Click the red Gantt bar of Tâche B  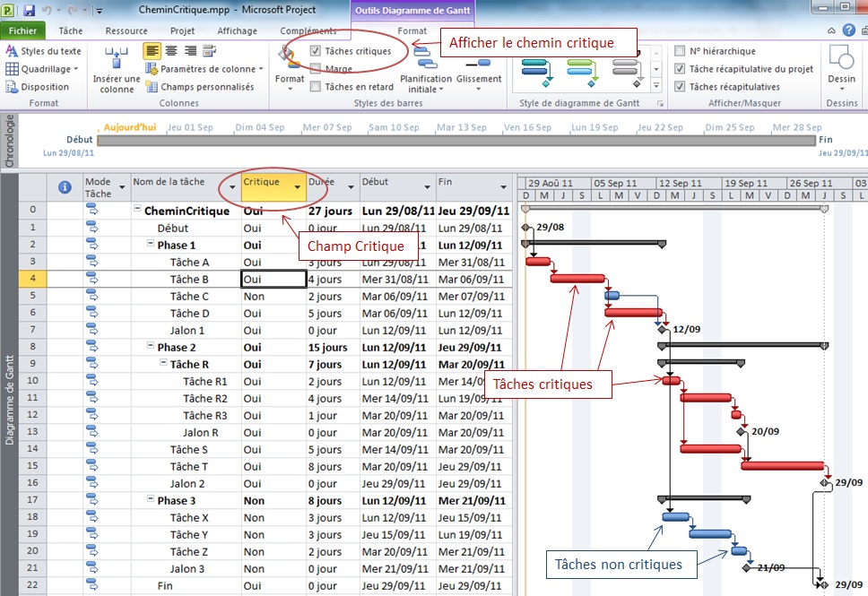point(577,279)
